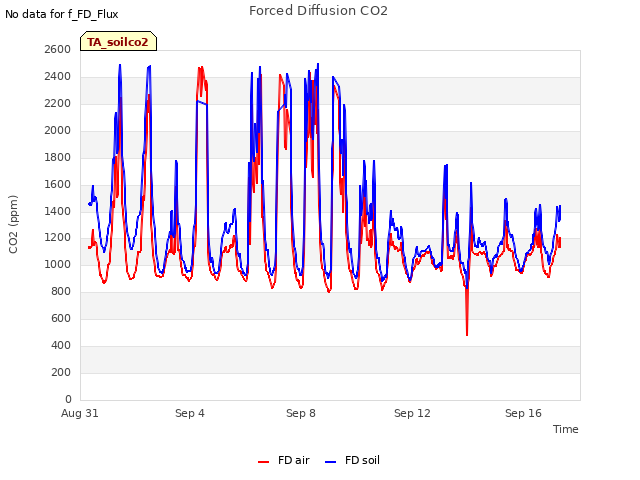Click the red FD air legend swatch
Screen dimensions: 640x480
coord(263,462)
